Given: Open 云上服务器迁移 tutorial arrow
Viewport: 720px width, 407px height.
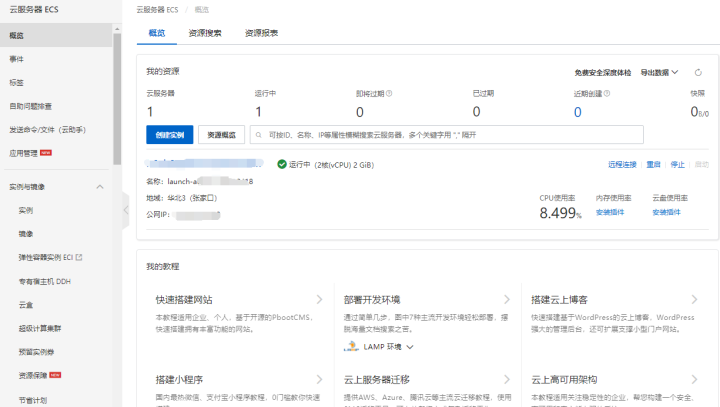Looking at the screenshot, I should click(x=507, y=379).
